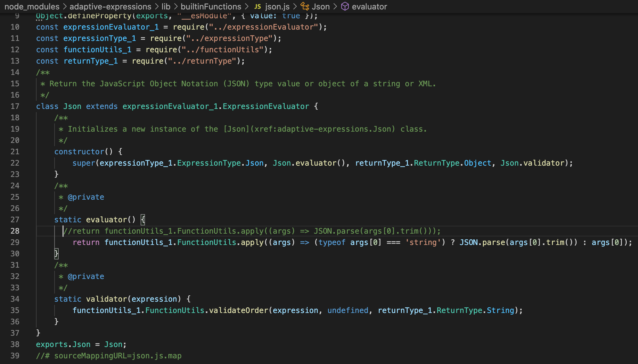This screenshot has height=364, width=638.
Task: Click "../returnType" string on line 13
Action: (202, 61)
